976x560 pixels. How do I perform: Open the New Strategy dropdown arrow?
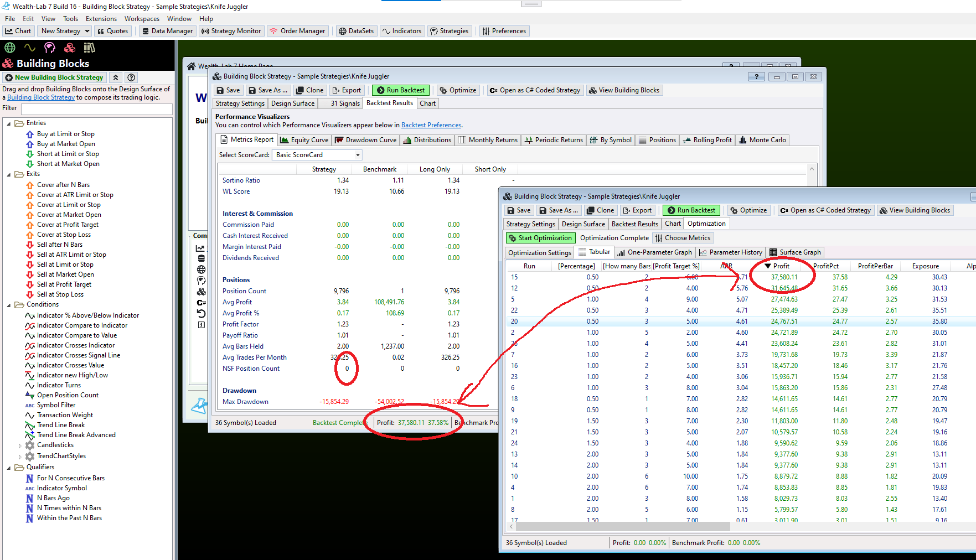coord(87,31)
